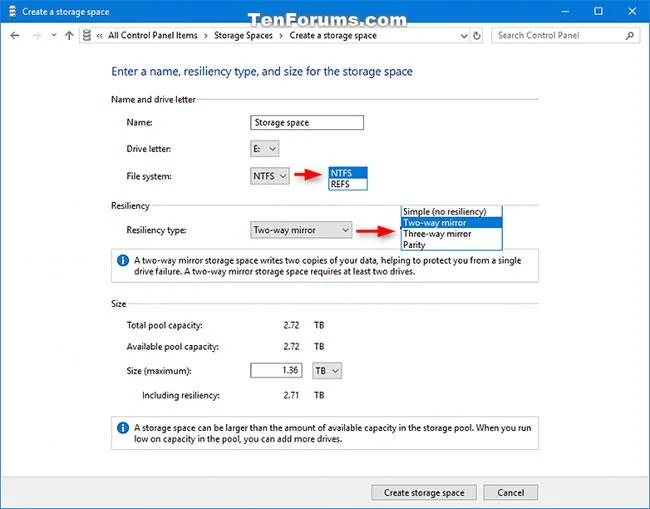Expand the address bar history dropdown
Image resolution: width=650 pixels, height=509 pixels.
464,36
